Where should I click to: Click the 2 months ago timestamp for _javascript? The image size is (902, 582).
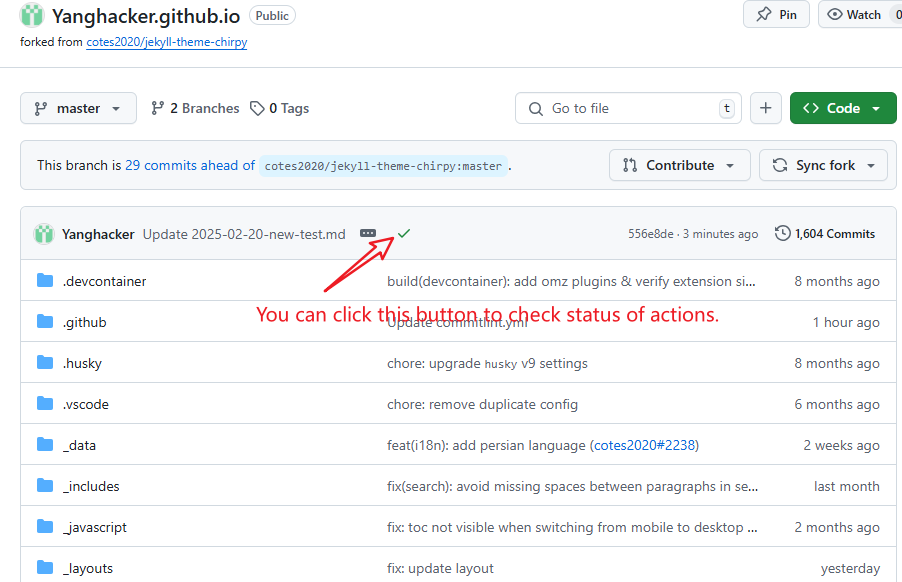pyautogui.click(x=836, y=527)
